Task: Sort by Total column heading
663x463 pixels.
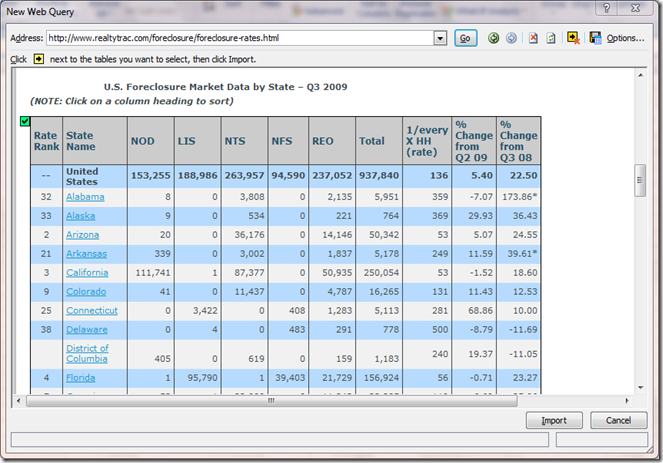Action: click(x=379, y=141)
